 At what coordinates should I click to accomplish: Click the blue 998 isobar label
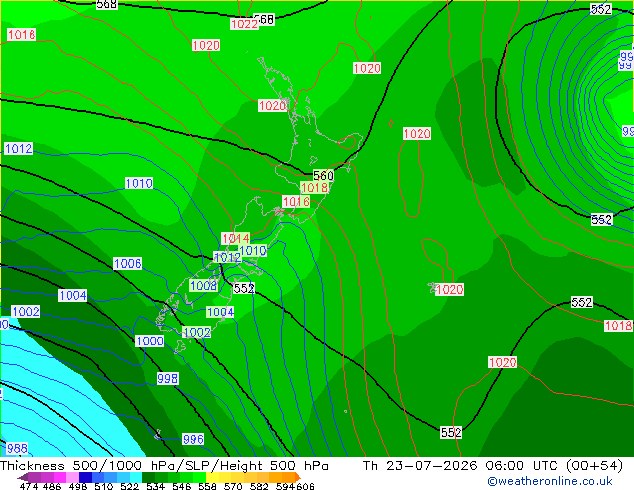point(167,378)
